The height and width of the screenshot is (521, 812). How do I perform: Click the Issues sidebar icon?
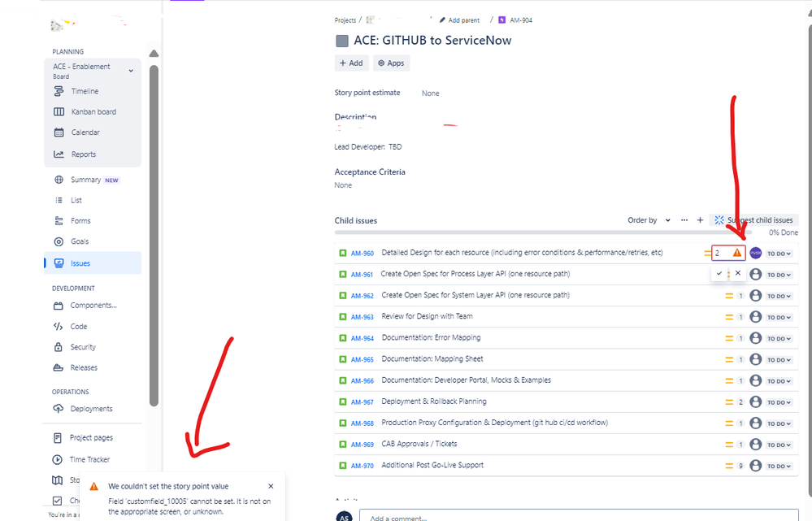pos(59,263)
